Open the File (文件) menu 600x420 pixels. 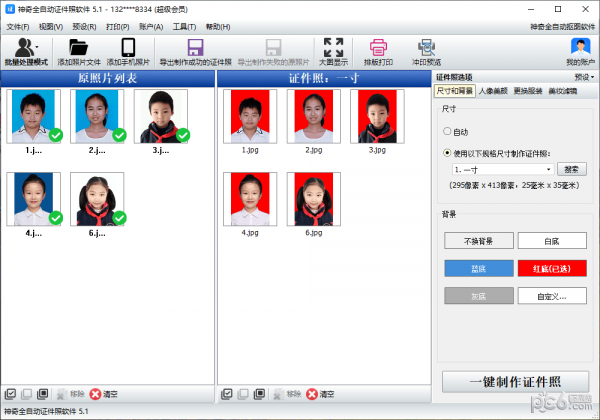point(18,26)
